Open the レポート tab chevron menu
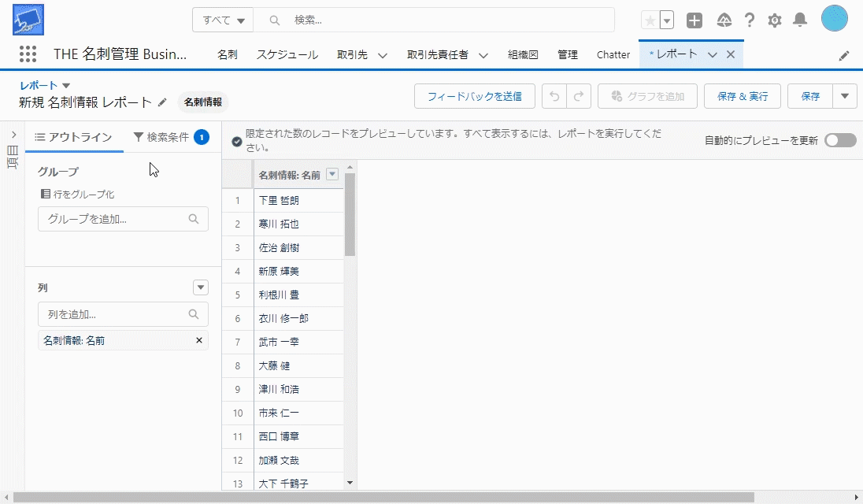 [712, 54]
